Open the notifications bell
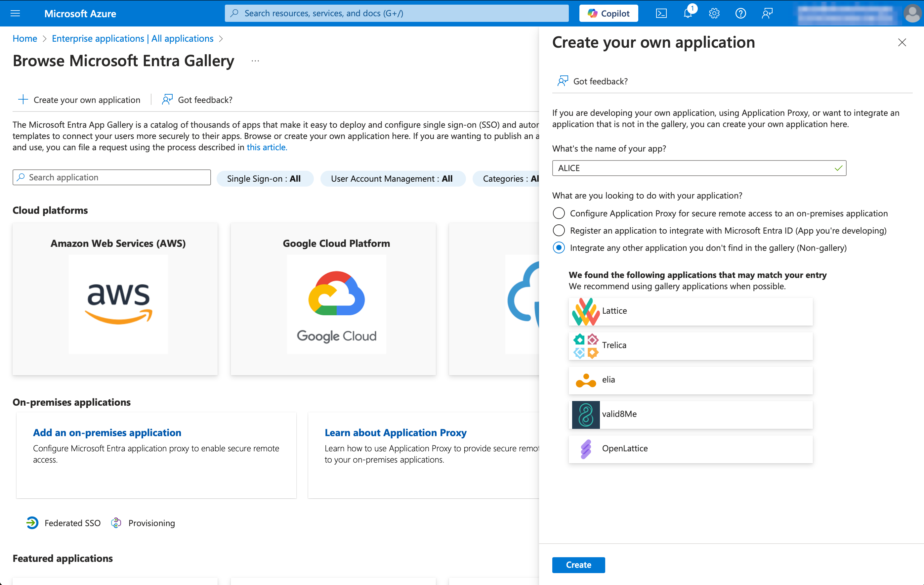 click(688, 14)
